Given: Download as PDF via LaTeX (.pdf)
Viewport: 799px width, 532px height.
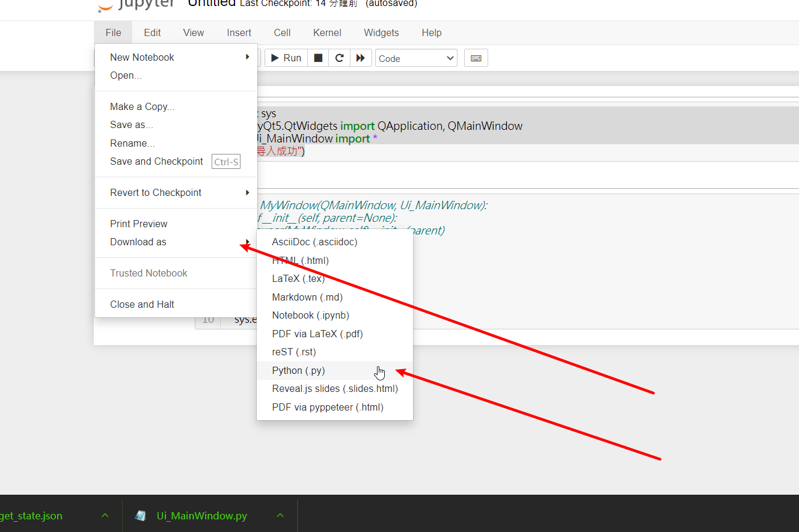Looking at the screenshot, I should coord(334,334).
